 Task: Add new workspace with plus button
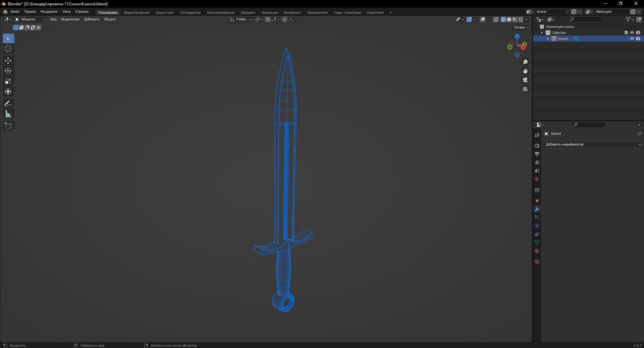[x=390, y=12]
